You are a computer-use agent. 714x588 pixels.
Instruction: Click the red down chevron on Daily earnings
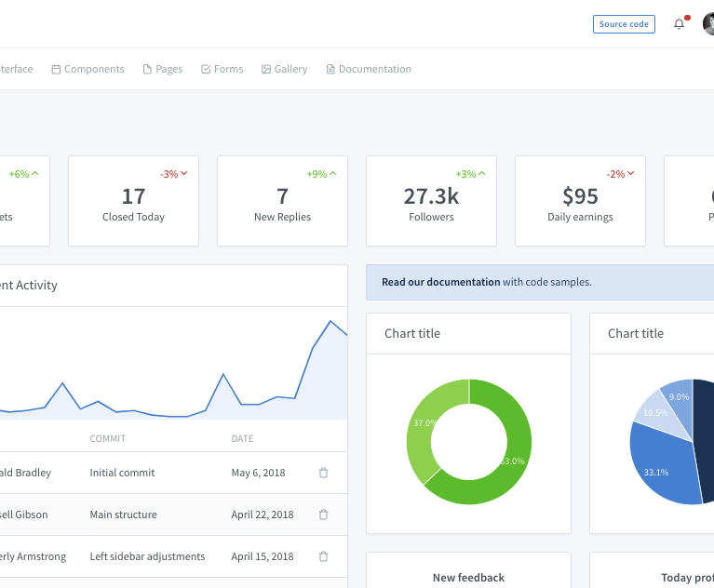tap(631, 174)
